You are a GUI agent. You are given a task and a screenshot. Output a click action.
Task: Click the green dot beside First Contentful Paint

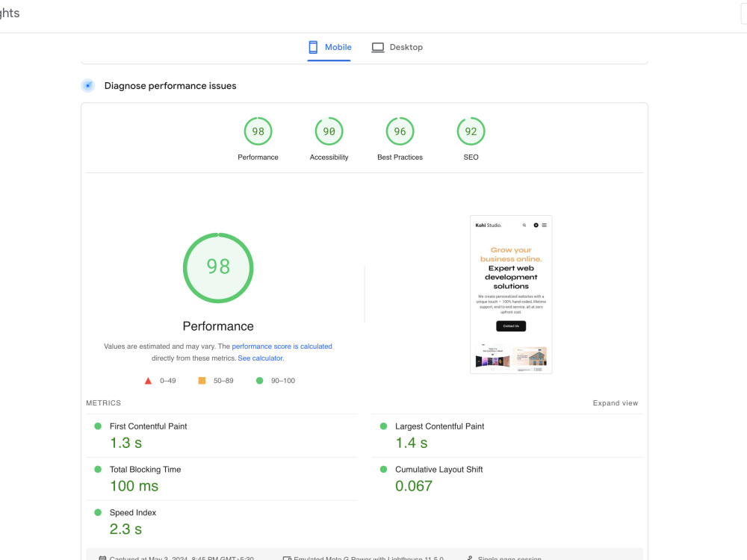pyautogui.click(x=98, y=426)
